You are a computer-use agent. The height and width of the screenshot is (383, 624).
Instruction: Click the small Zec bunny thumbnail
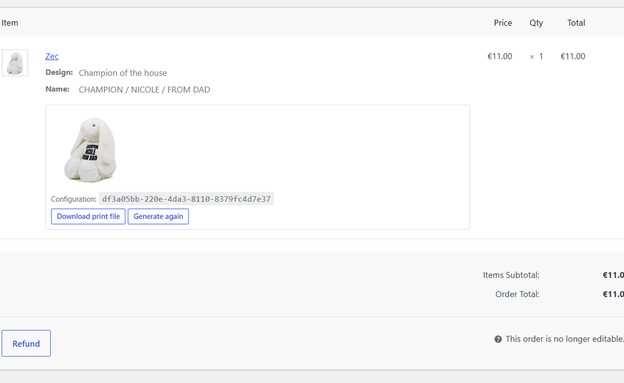point(15,63)
